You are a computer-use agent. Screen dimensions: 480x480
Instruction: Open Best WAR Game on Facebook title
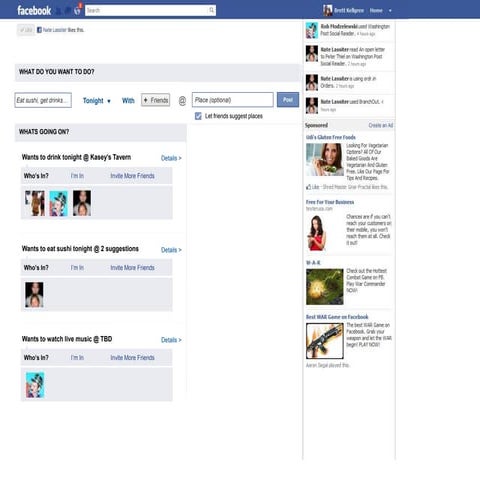(x=337, y=317)
